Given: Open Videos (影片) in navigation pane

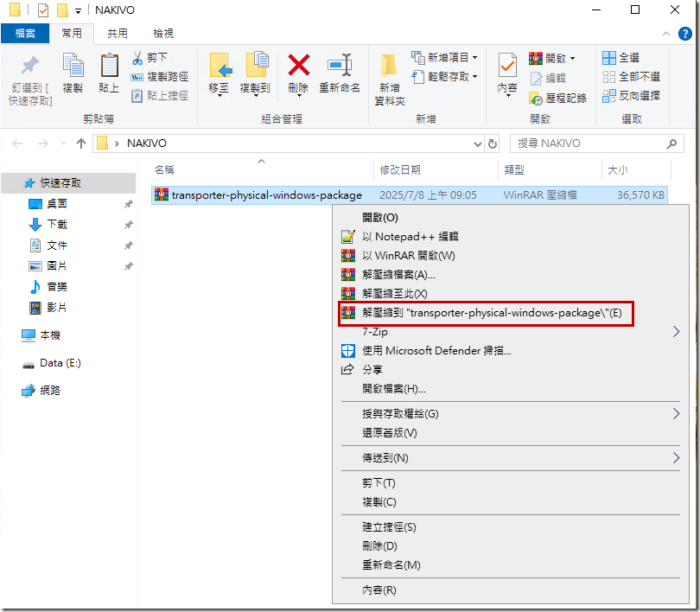Looking at the screenshot, I should tap(57, 308).
